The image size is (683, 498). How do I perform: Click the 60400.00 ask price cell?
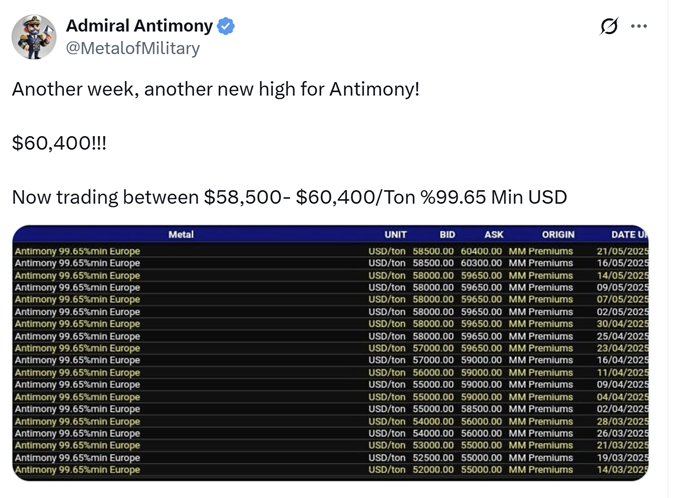click(481, 251)
